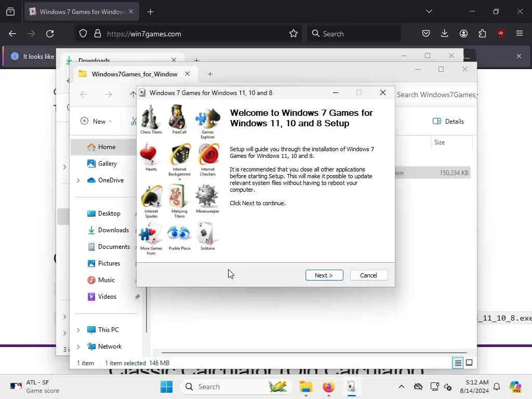Open the New dropdown in Explorer

point(96,122)
